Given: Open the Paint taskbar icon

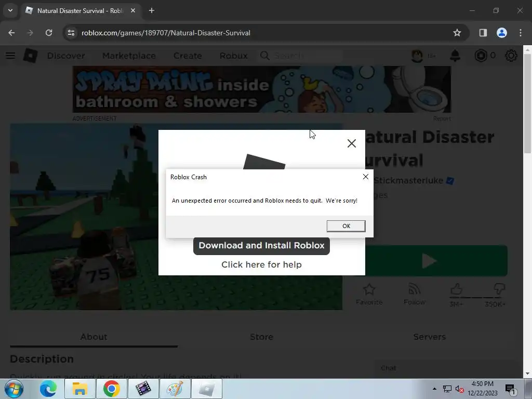Looking at the screenshot, I should click(x=175, y=389).
